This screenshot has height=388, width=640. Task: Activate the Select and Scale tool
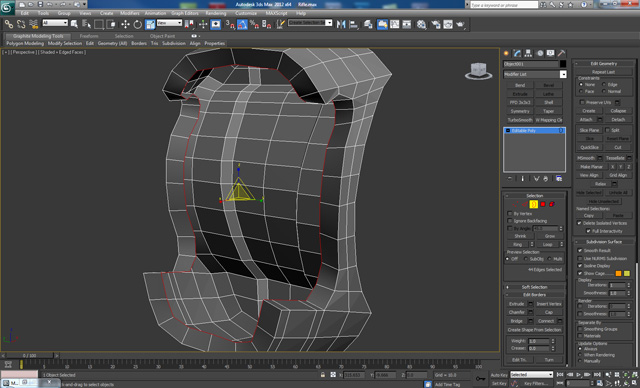point(150,24)
